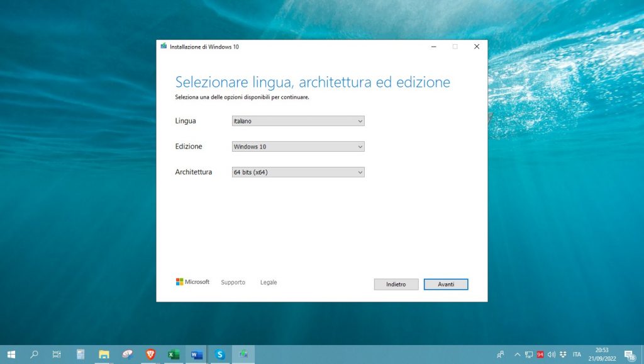Open the Architettura dropdown
This screenshot has width=644, height=364.
pyautogui.click(x=298, y=172)
